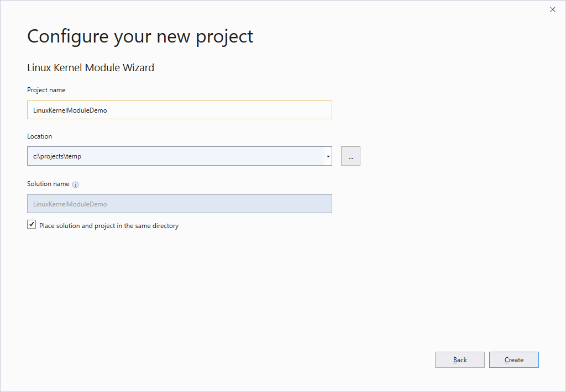Focus the Project name input field
The height and width of the screenshot is (392, 566).
(x=179, y=110)
